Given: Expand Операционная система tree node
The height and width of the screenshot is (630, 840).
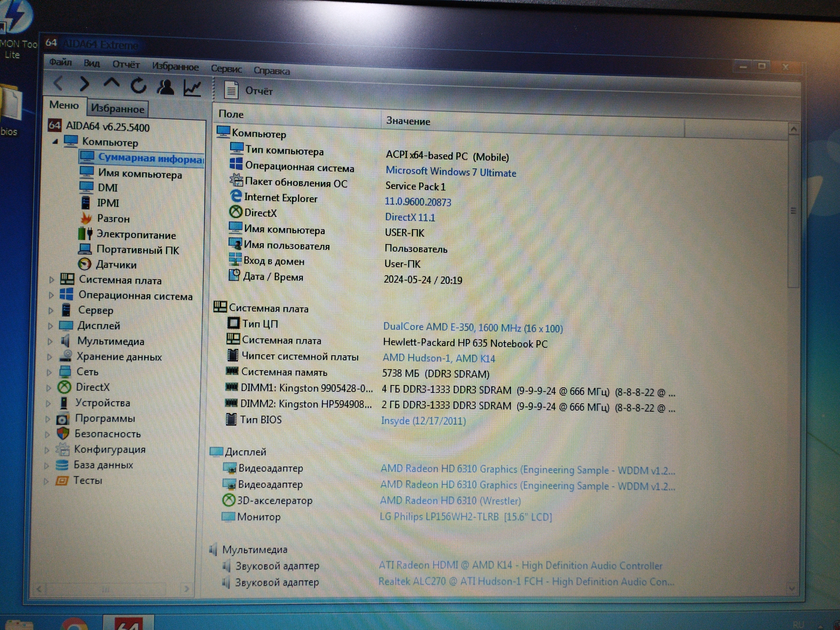Looking at the screenshot, I should pyautogui.click(x=51, y=295).
